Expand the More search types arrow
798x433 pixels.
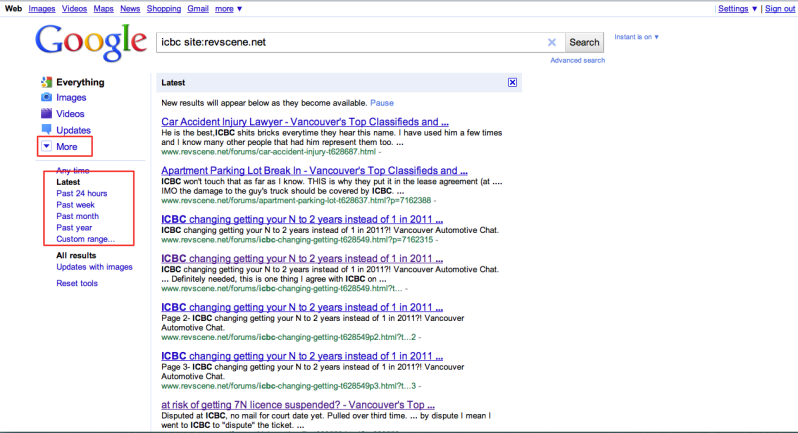[46, 146]
